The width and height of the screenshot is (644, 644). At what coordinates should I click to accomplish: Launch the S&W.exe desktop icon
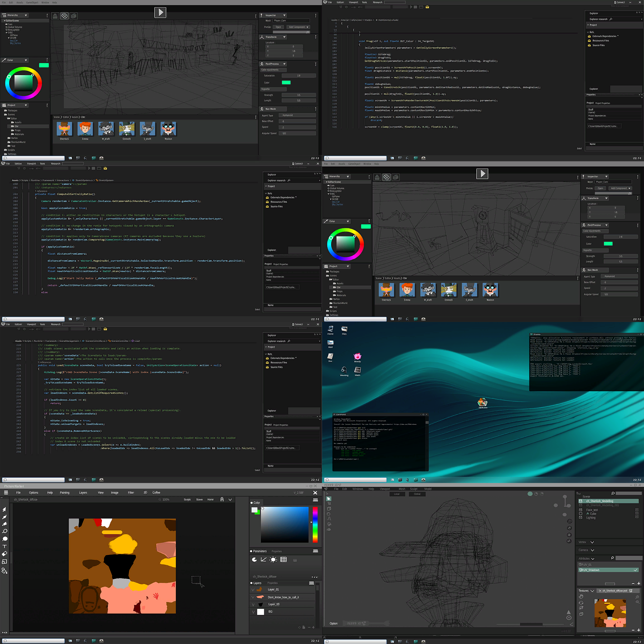click(x=482, y=402)
